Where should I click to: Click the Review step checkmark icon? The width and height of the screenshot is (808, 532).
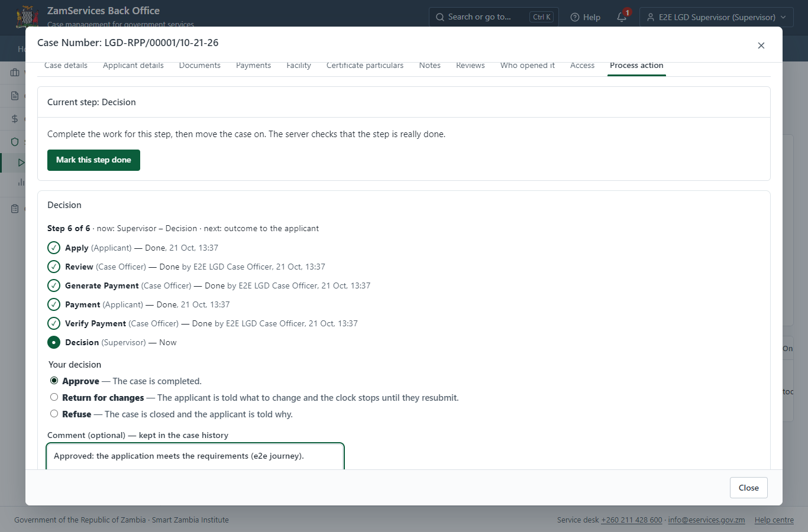click(x=54, y=267)
